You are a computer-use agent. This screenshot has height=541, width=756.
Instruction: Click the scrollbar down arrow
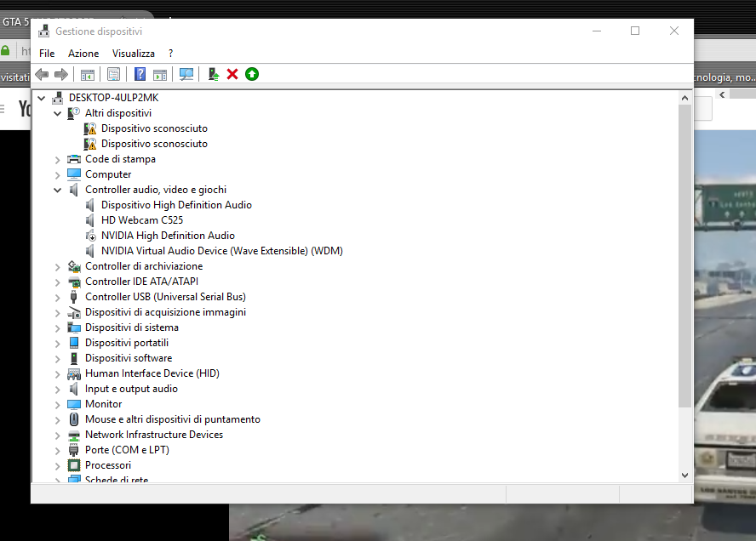point(684,475)
